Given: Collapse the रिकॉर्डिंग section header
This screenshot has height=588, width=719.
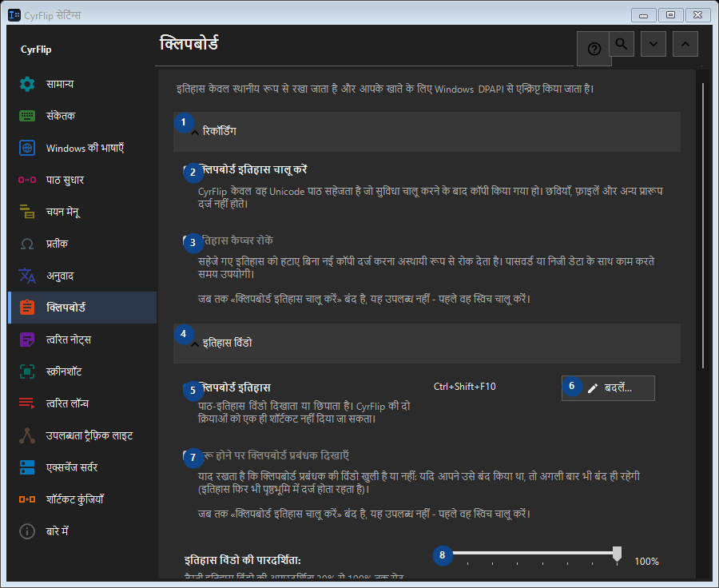Looking at the screenshot, I should pyautogui.click(x=427, y=132).
